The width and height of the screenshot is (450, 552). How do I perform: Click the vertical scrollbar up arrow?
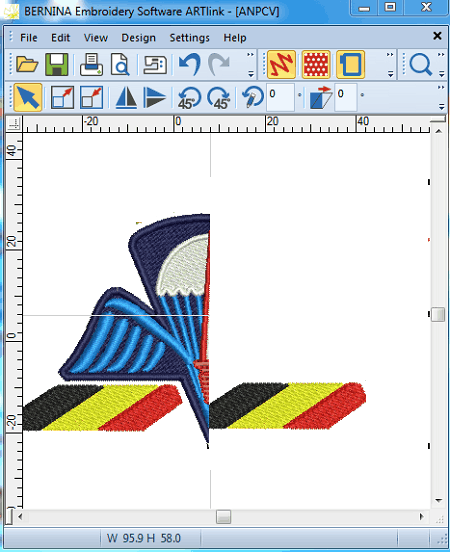coord(438,131)
